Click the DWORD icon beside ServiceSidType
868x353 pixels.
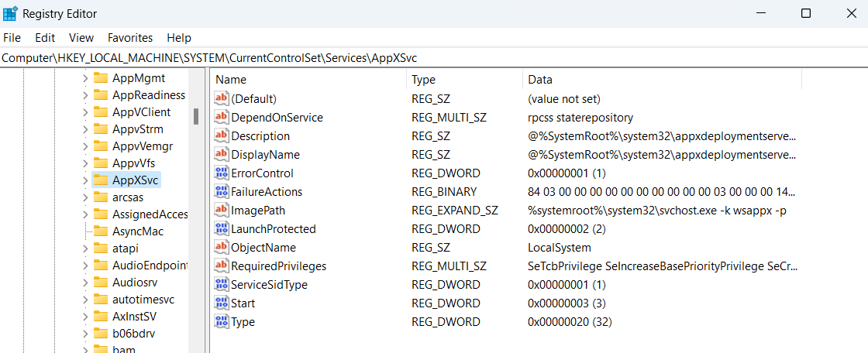222,285
